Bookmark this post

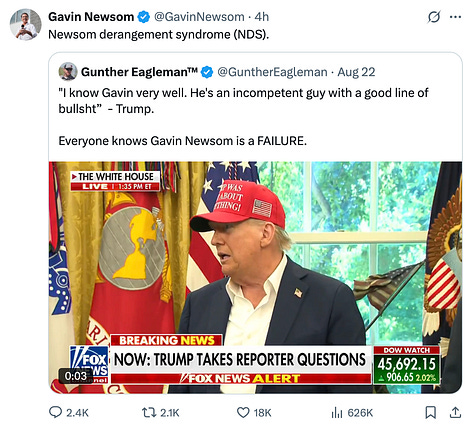point(431,413)
